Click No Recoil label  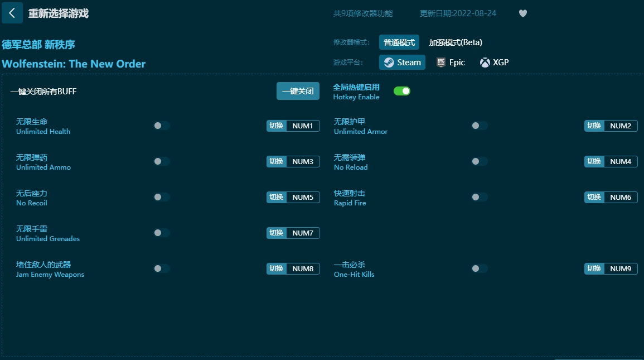pos(32,203)
